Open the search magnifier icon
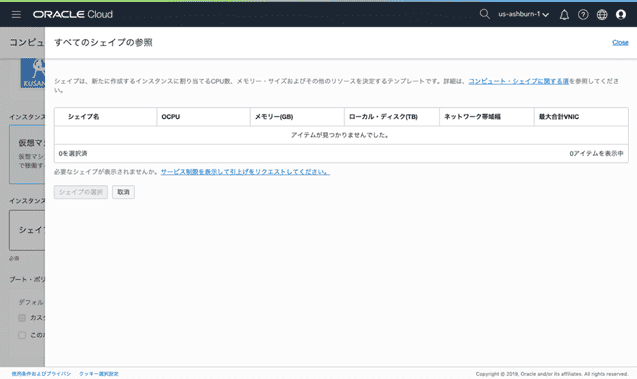637x379 pixels. coord(484,14)
